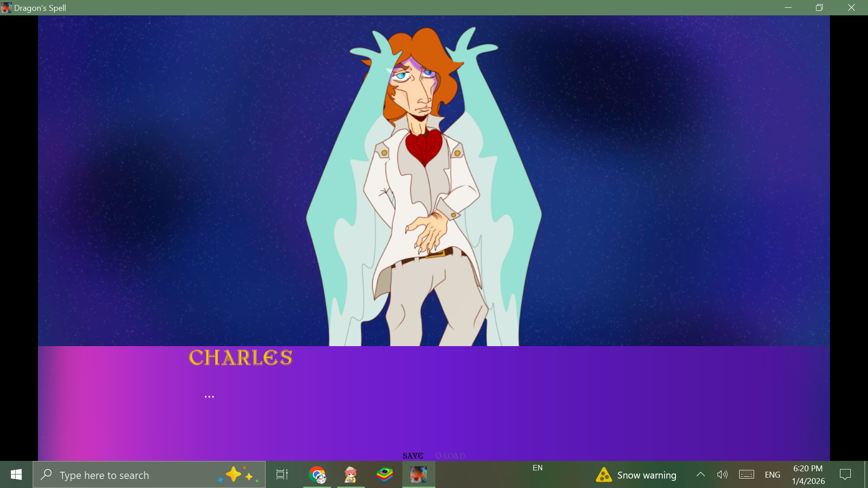Open Chrome from the taskbar
Viewport: 868px width, 488px height.
tap(317, 475)
